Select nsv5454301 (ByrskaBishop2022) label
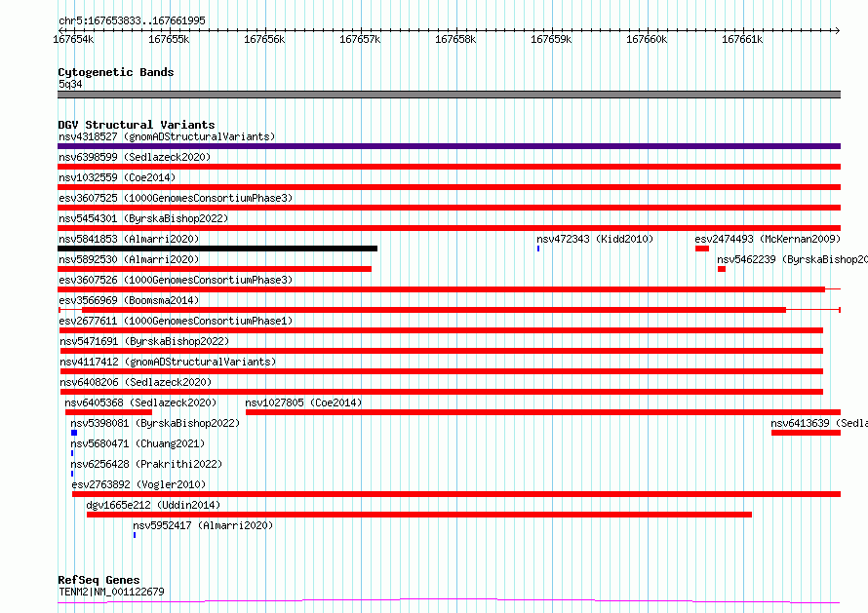 pyautogui.click(x=143, y=218)
